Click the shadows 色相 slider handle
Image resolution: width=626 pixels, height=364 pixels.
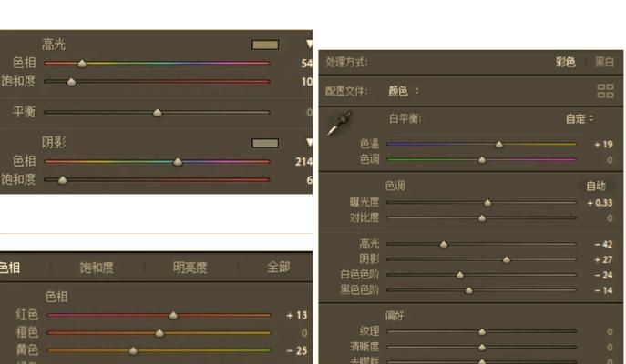pos(178,161)
